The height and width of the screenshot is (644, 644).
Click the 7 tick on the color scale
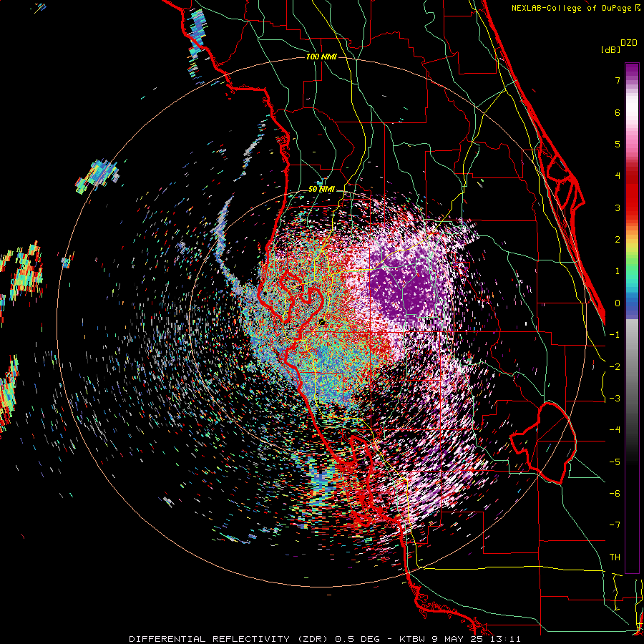click(618, 80)
